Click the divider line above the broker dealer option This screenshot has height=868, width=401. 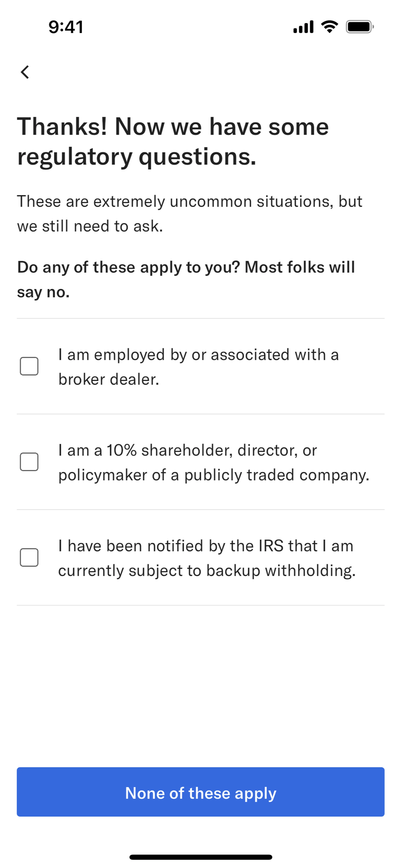click(x=201, y=318)
